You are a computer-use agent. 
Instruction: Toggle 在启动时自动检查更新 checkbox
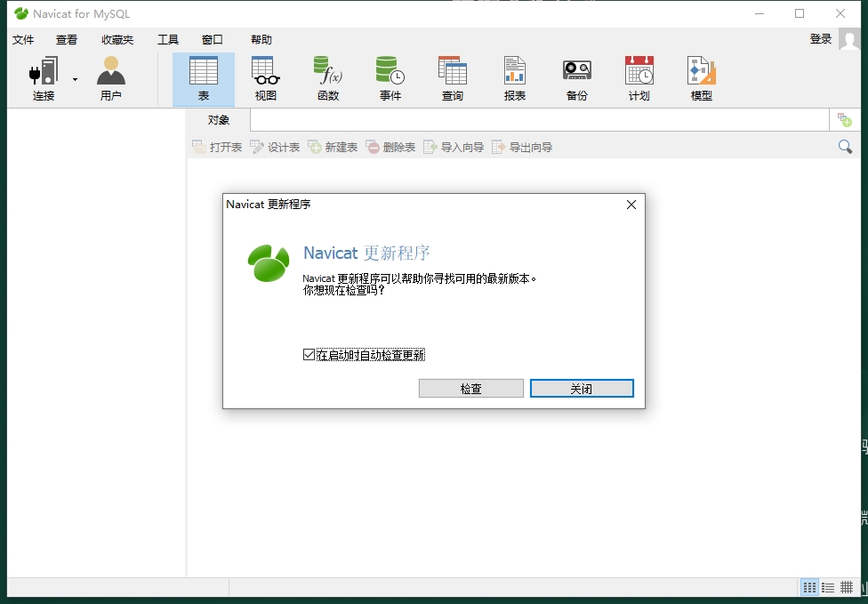coord(309,355)
